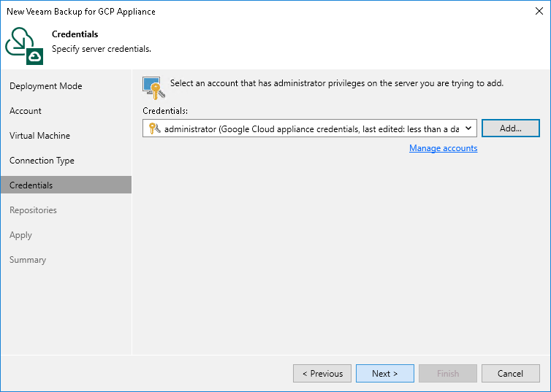Click the Veeam GCP appliance cloud icon
Screen dimensions: 551x392
(24, 46)
